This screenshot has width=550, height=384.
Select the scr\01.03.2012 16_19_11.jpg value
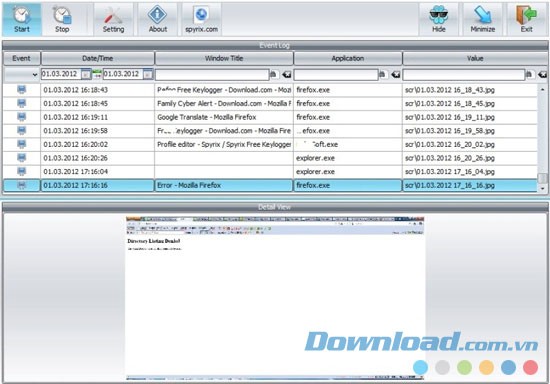(470, 117)
